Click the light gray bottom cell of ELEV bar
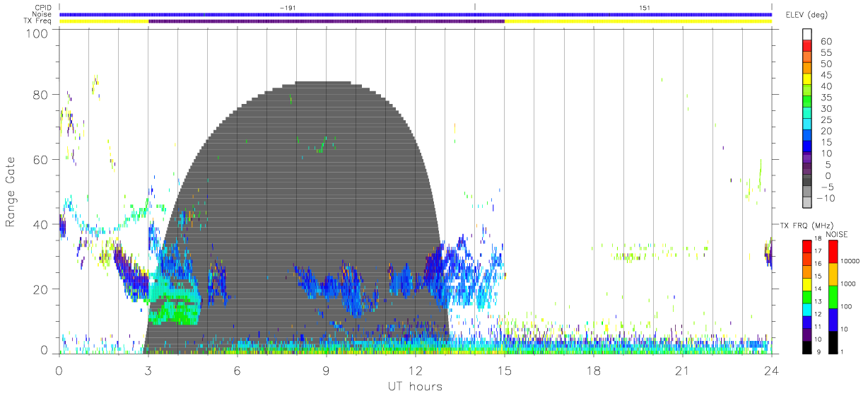The height and width of the screenshot is (401, 868). tap(807, 204)
